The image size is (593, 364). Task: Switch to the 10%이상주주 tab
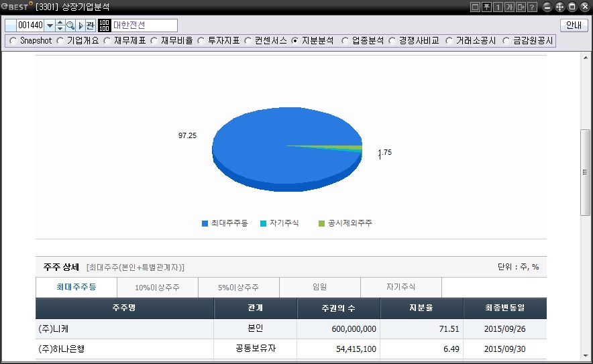click(x=158, y=288)
